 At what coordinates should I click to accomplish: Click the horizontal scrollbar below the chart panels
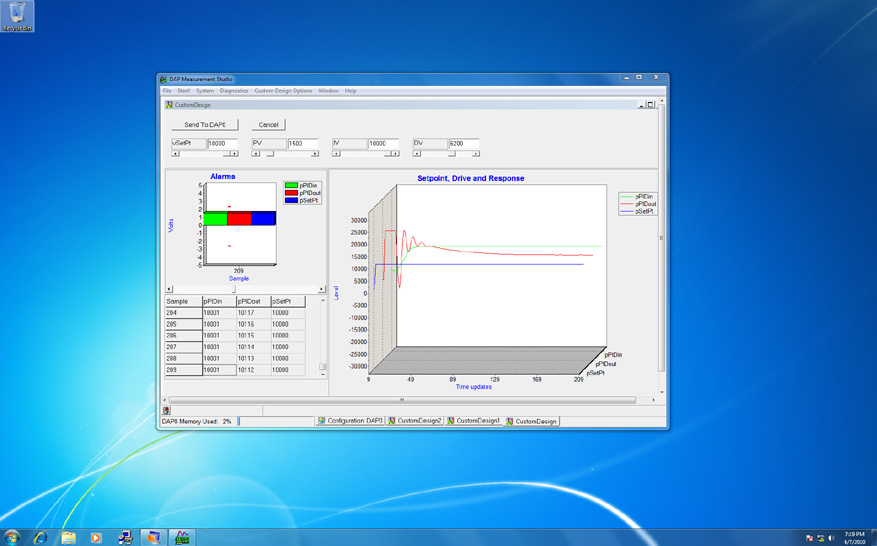click(x=402, y=400)
